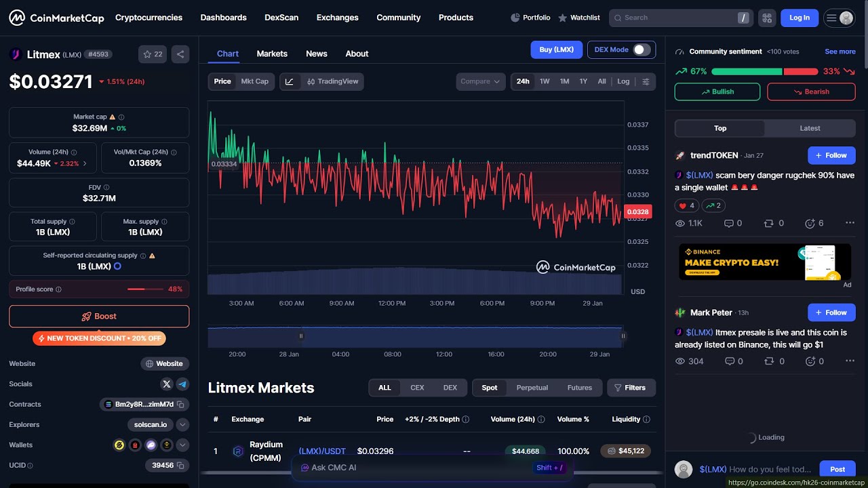
Task: Click the left handle of chart range slider
Action: coord(301,336)
